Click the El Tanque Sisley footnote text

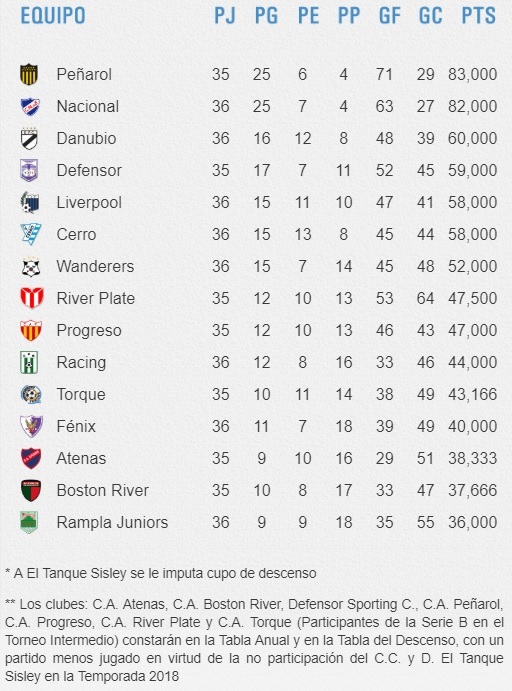(x=161, y=573)
